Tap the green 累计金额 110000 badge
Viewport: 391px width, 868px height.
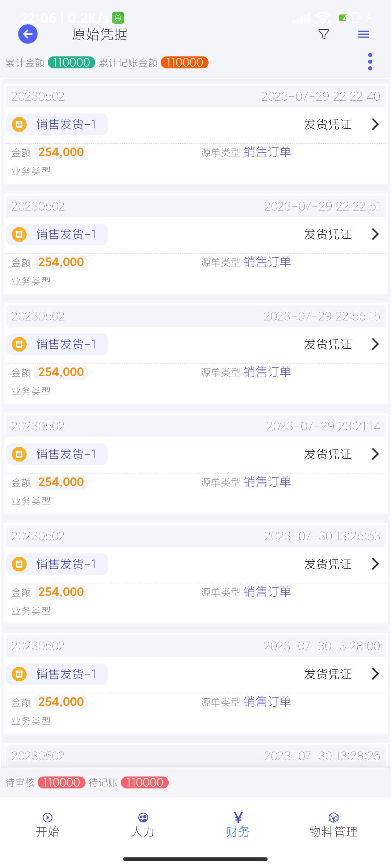71,63
